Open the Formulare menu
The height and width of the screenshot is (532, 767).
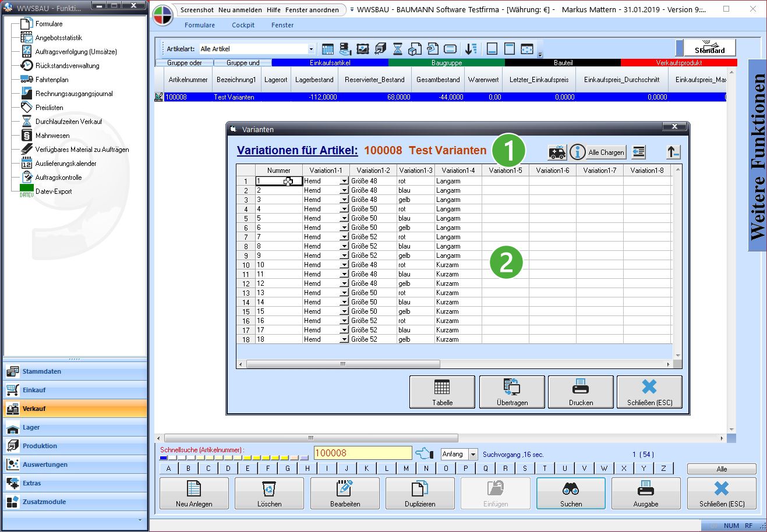[200, 25]
